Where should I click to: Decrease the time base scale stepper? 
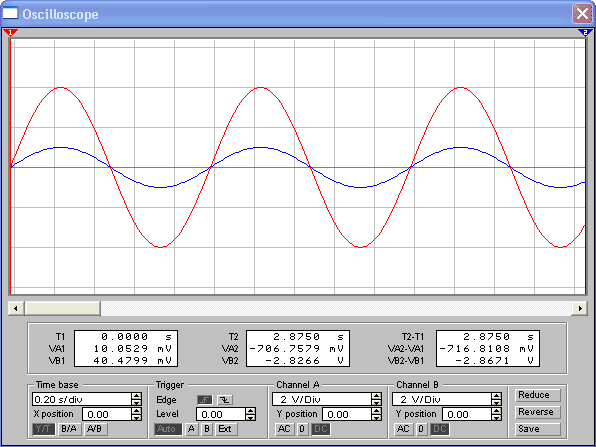point(136,402)
